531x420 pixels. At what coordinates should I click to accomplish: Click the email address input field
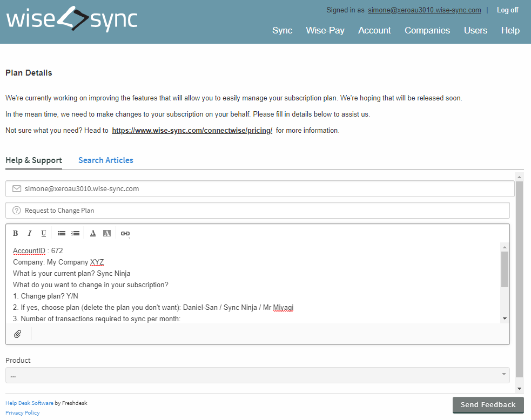point(260,188)
